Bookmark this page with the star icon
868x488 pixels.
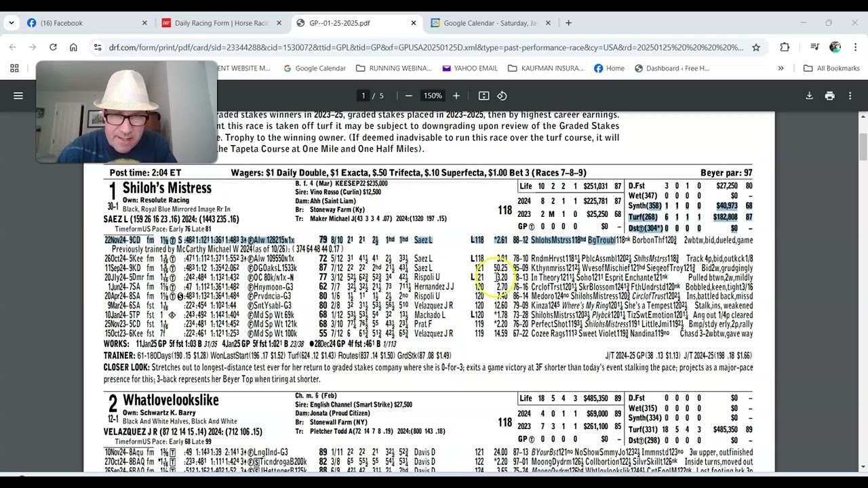tap(756, 47)
